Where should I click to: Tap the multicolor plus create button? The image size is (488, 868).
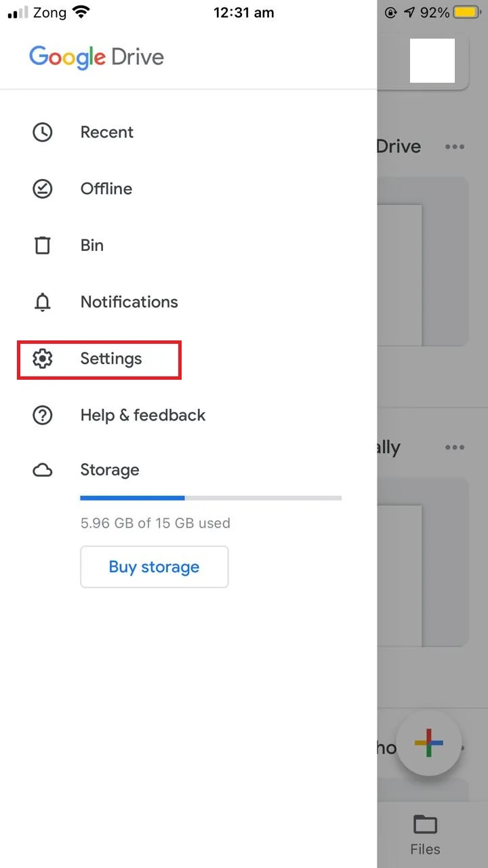click(x=429, y=743)
